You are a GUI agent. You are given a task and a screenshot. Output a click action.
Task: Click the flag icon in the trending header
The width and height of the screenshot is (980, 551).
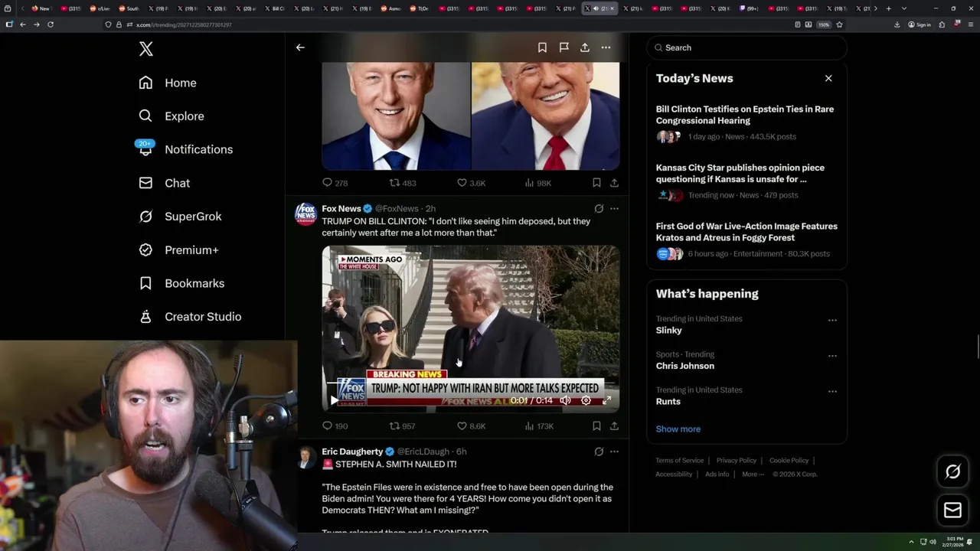[563, 47]
